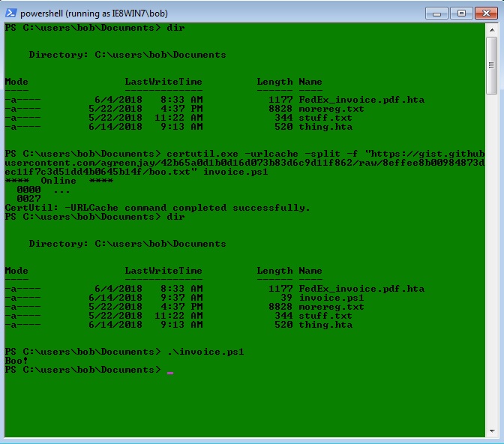The height and width of the screenshot is (444, 504).
Task: Click the scrollbar down arrow
Action: 492,430
